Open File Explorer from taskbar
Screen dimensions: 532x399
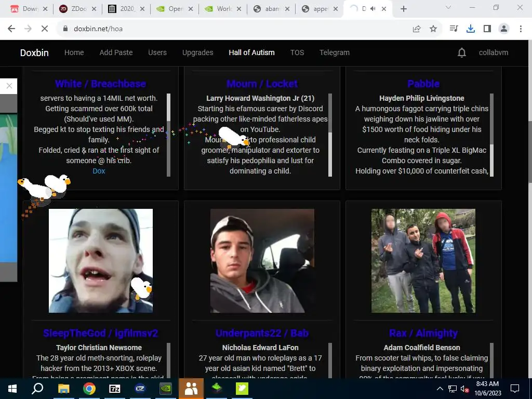point(63,389)
